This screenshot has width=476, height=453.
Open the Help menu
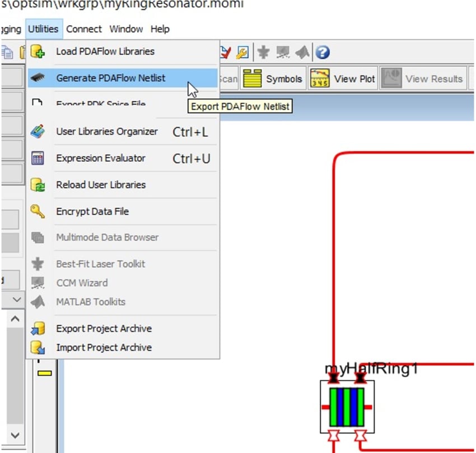coord(160,29)
